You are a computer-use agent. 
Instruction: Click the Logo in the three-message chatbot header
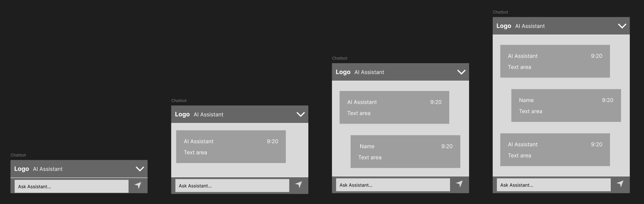504,26
